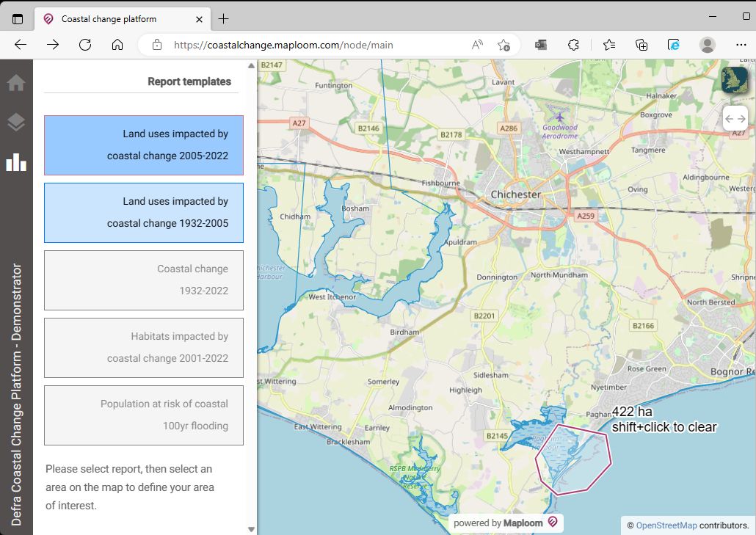The image size is (756, 535).
Task: Open Internet Explorer mode via toolbar icon
Action: pos(674,44)
